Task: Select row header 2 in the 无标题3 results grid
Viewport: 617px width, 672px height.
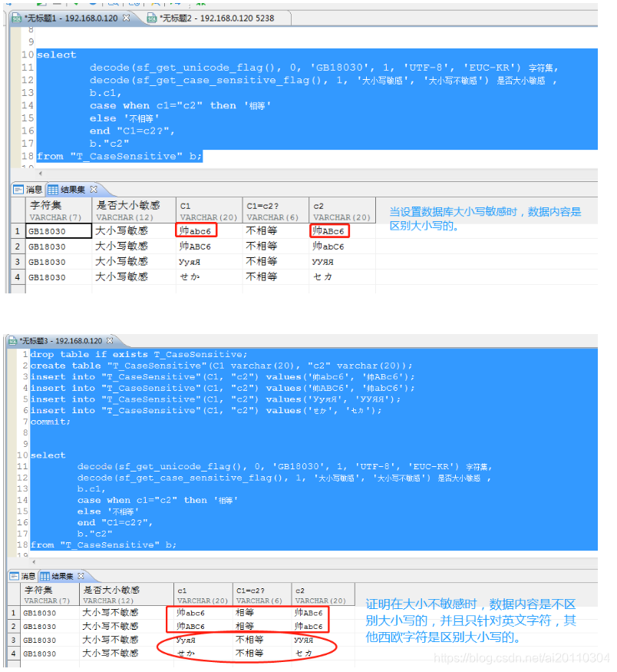Action: 14,627
